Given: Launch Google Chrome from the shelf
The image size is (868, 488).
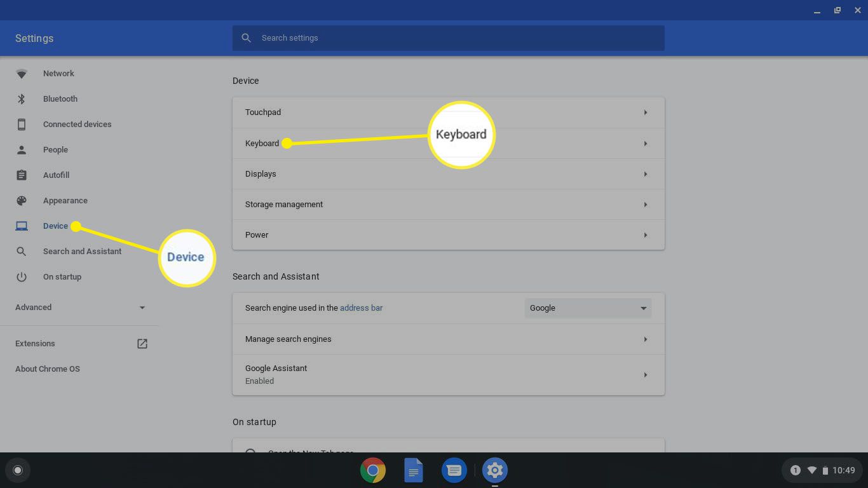Looking at the screenshot, I should tap(373, 470).
